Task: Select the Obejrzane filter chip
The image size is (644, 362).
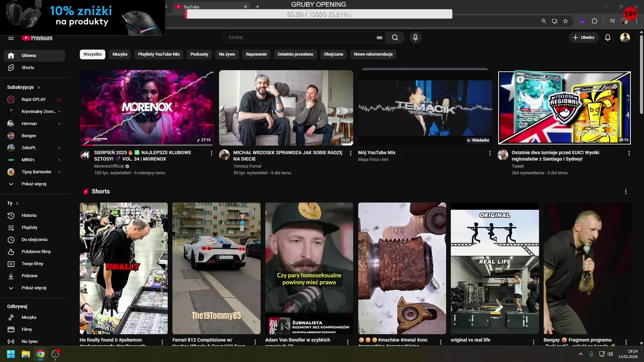Action: coord(334,54)
